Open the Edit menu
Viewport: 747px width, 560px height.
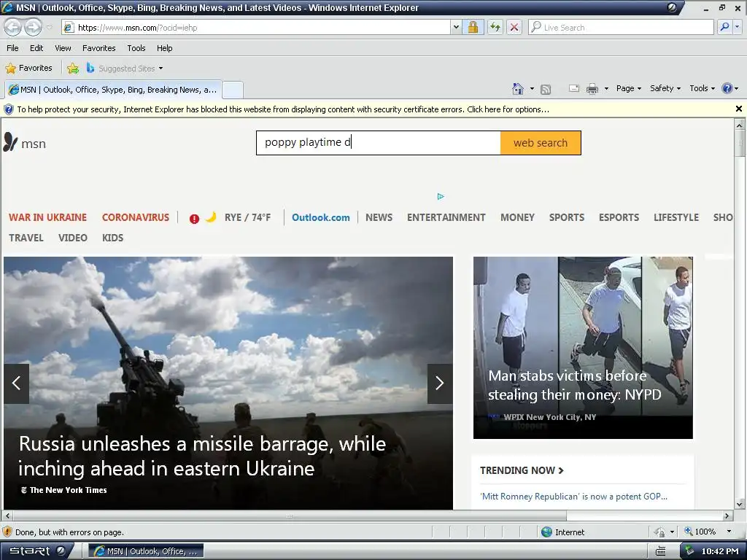coord(36,48)
